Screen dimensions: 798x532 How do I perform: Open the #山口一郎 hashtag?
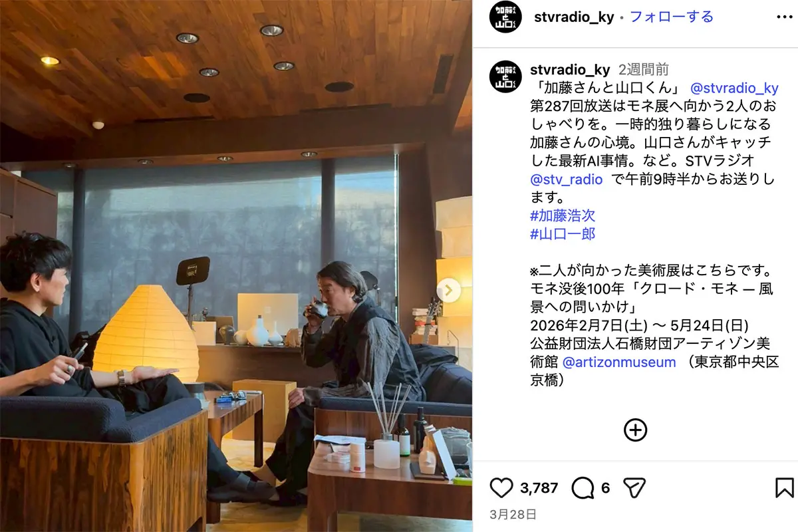(x=563, y=233)
